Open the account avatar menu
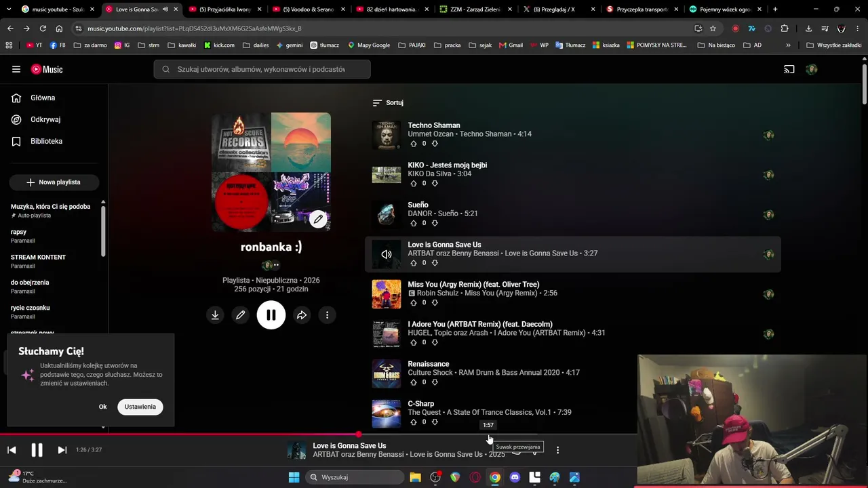 click(812, 69)
